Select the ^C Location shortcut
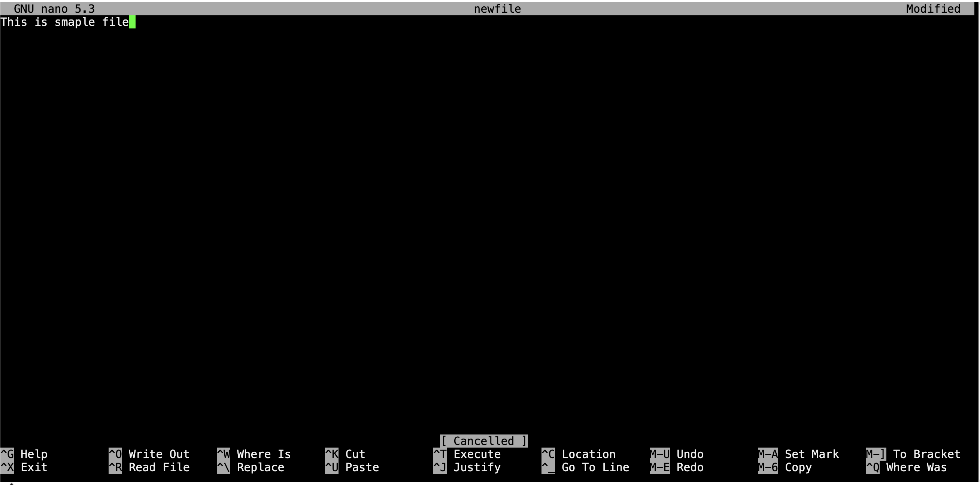This screenshot has height=485, width=980. (x=578, y=454)
